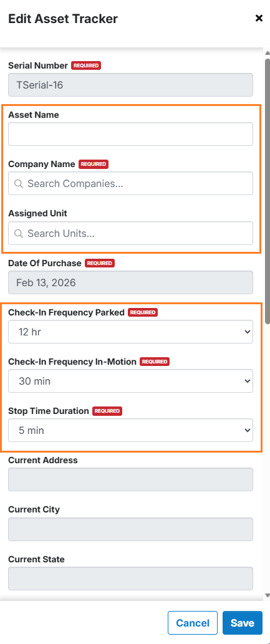Save the asset tracker changes
Screen dimensions: 270x644
point(242,623)
